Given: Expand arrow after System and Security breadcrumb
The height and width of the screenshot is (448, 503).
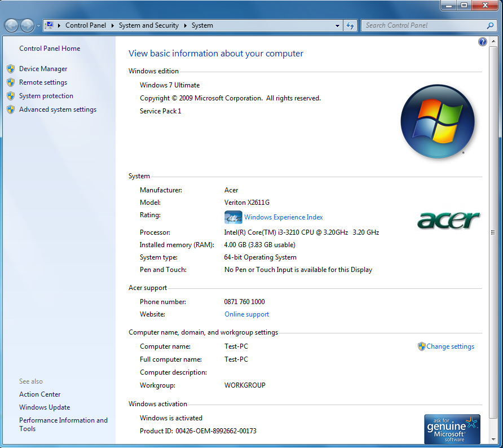Looking at the screenshot, I should [x=186, y=25].
